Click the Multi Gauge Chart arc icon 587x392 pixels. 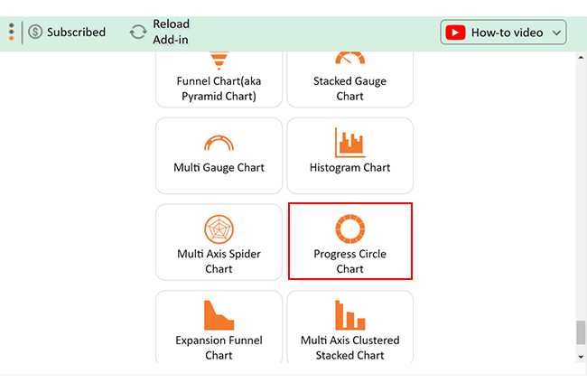(x=219, y=143)
